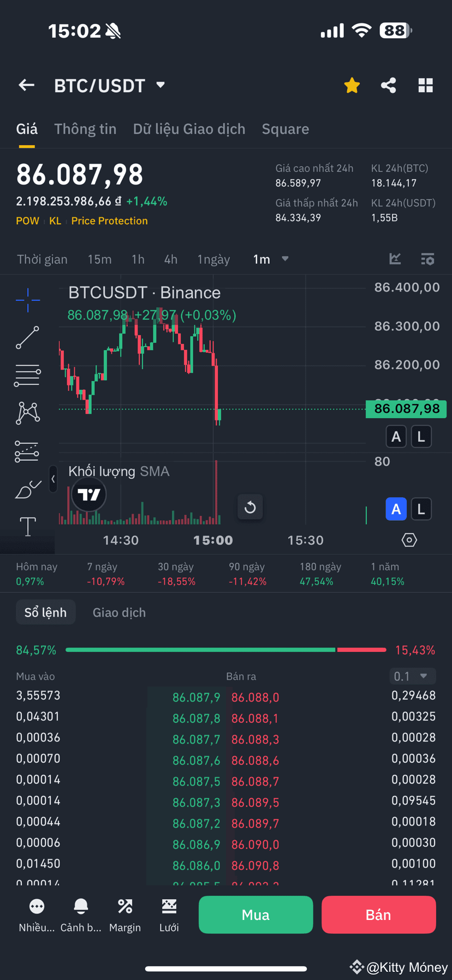
Task: Select the Thời gian chart interval
Action: (x=42, y=259)
